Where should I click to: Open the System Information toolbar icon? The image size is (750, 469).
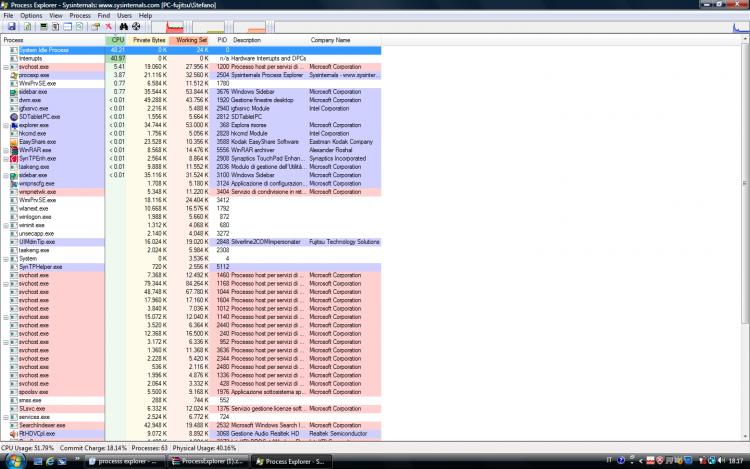44,27
